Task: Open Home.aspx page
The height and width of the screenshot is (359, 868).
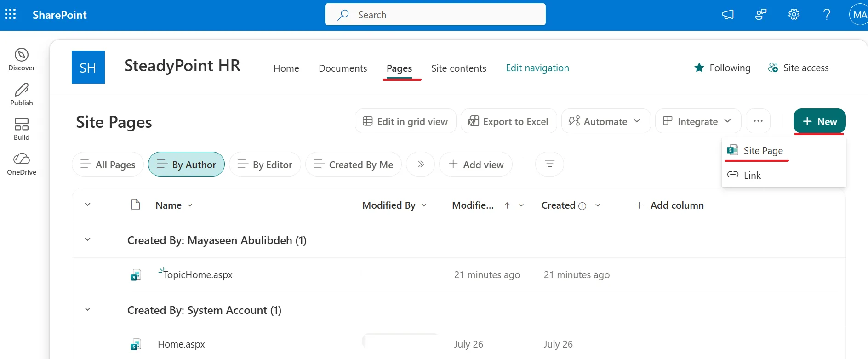Action: click(181, 344)
